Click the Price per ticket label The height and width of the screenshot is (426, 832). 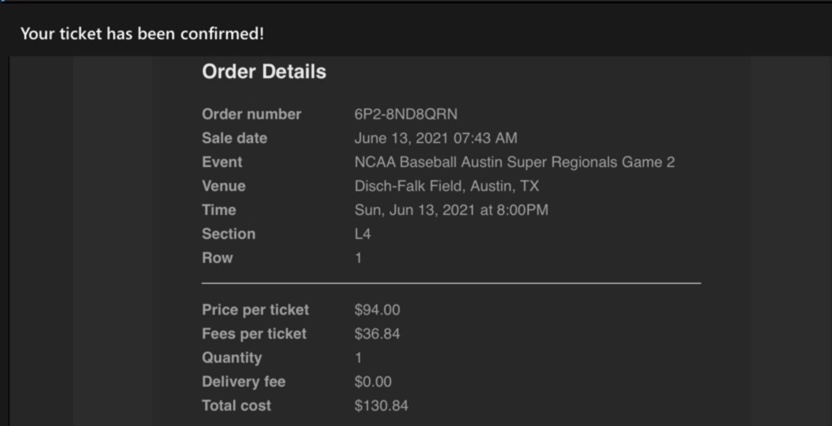255,310
